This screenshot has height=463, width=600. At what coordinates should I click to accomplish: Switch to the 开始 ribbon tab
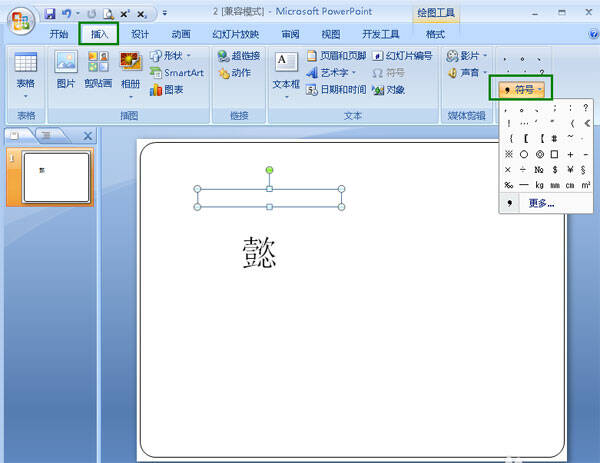(x=59, y=34)
